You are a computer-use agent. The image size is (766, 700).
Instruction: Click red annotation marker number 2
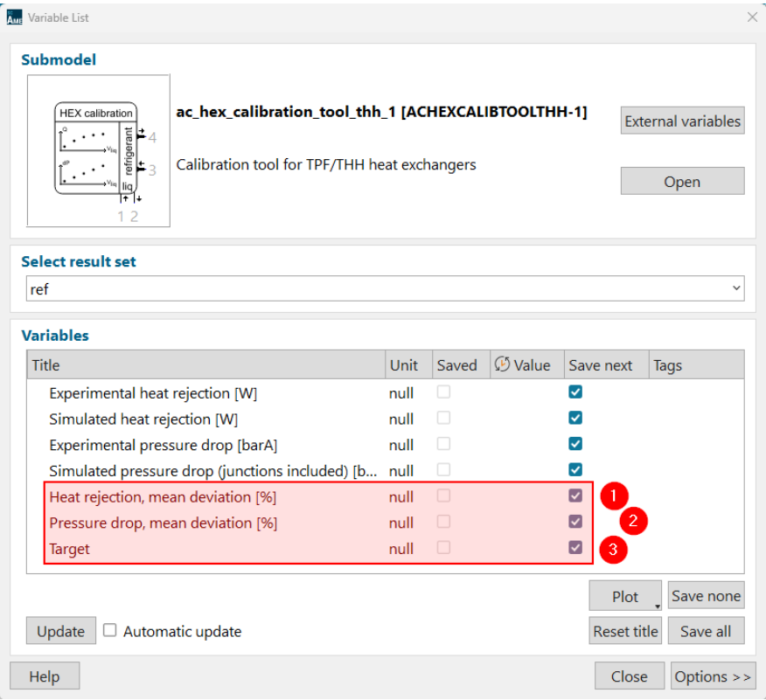633,522
